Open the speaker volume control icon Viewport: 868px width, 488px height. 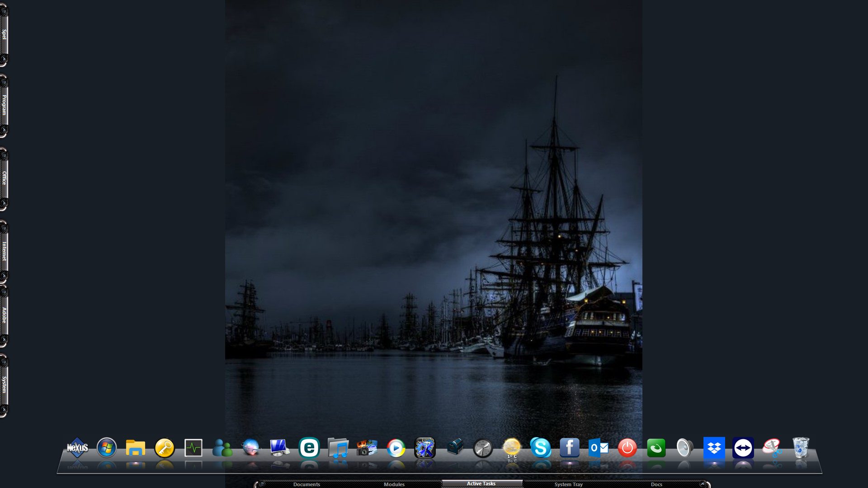point(685,448)
